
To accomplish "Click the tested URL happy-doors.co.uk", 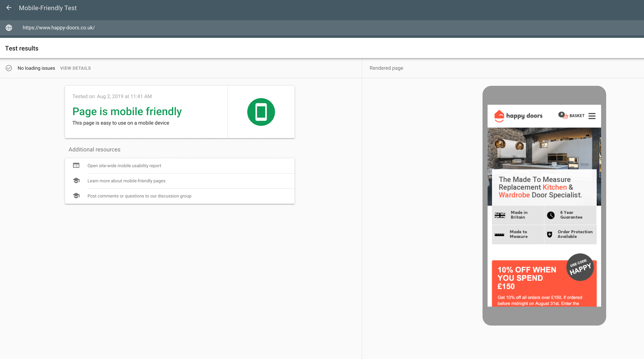I will point(59,28).
